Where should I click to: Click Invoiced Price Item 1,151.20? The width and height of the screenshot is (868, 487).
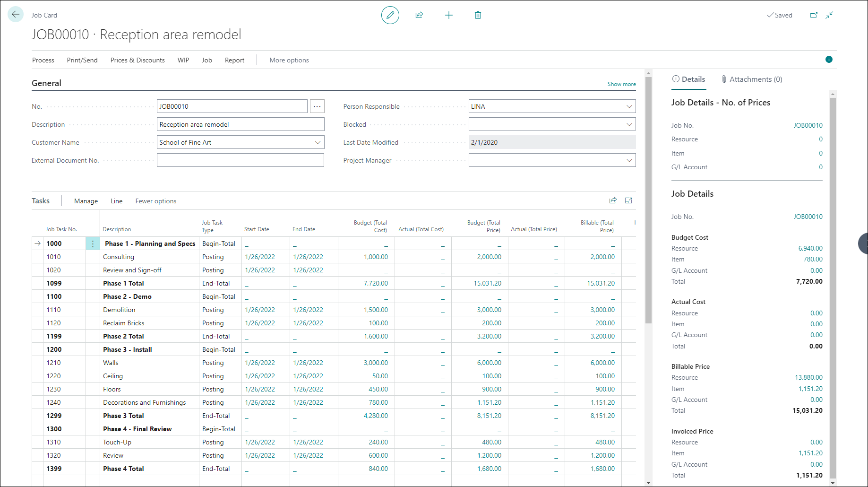point(810,453)
